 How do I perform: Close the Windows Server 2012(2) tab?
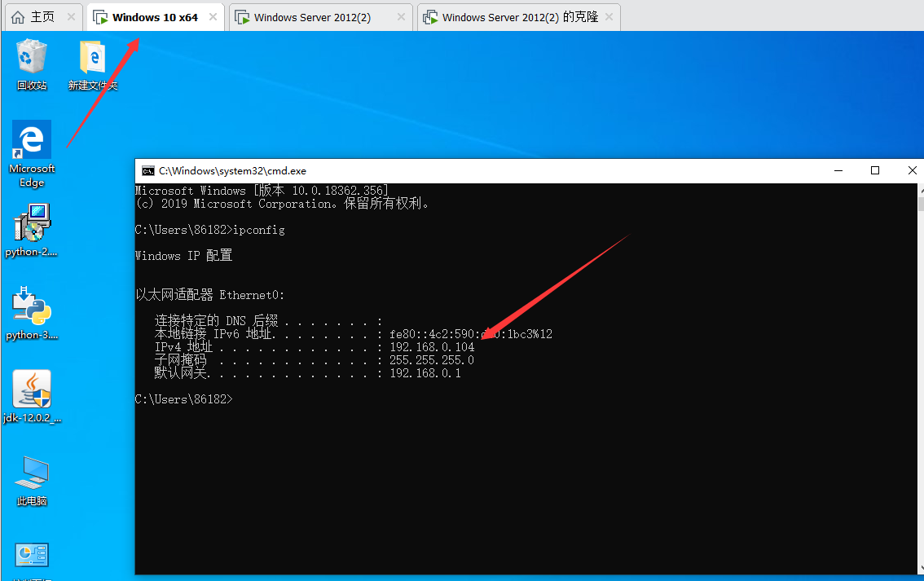[402, 17]
